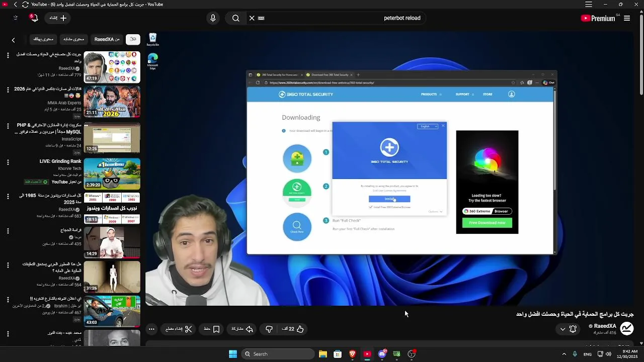Open the on-screen keyboard icon

click(x=261, y=18)
